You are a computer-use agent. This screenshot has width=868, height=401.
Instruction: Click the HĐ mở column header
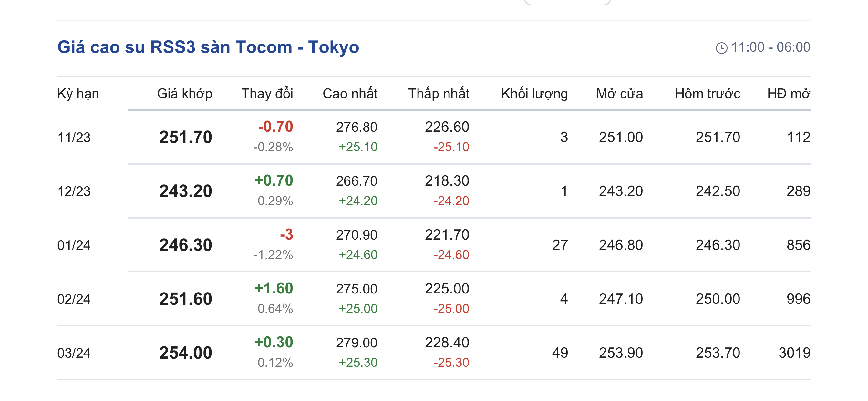tap(789, 93)
